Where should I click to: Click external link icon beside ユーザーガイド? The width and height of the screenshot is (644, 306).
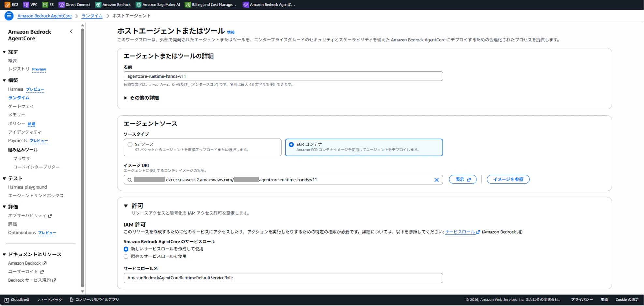(42, 272)
